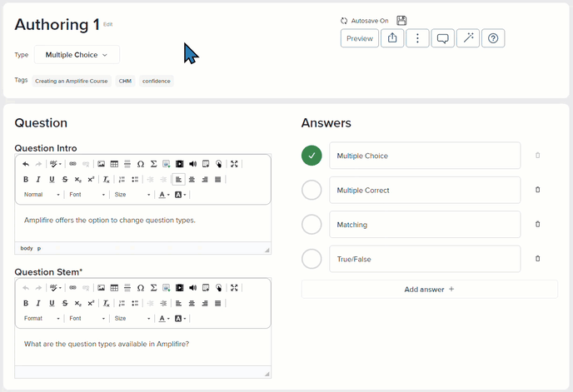Click the Autosave sync arrows icon
The width and height of the screenshot is (573, 392).
point(344,21)
